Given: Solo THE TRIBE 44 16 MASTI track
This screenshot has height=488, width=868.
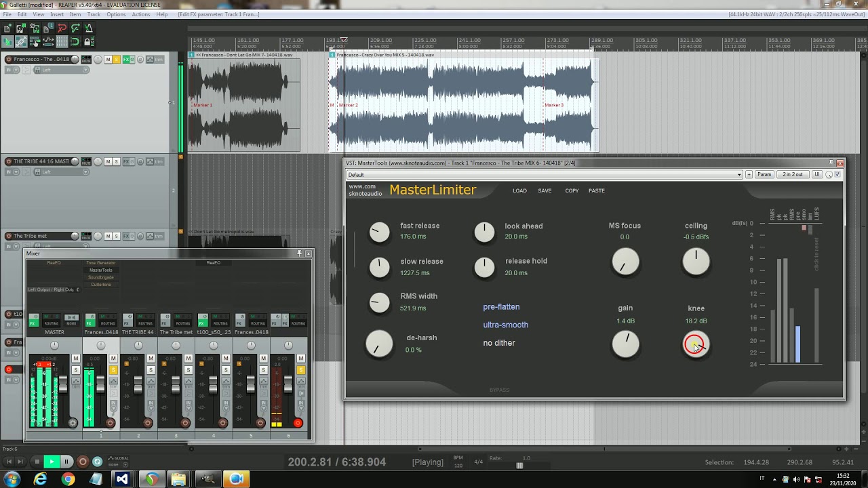Looking at the screenshot, I should [117, 161].
